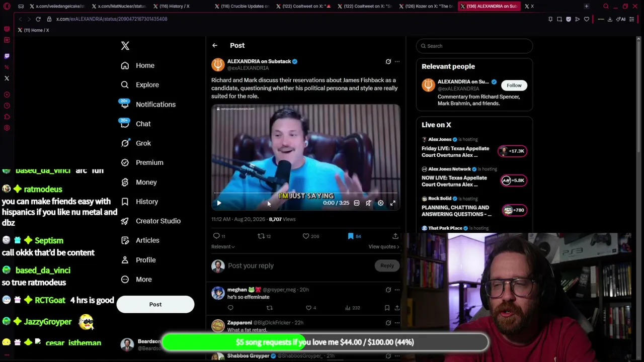Repost meghan's reply
Screen dimensions: 644x362
tap(270, 308)
